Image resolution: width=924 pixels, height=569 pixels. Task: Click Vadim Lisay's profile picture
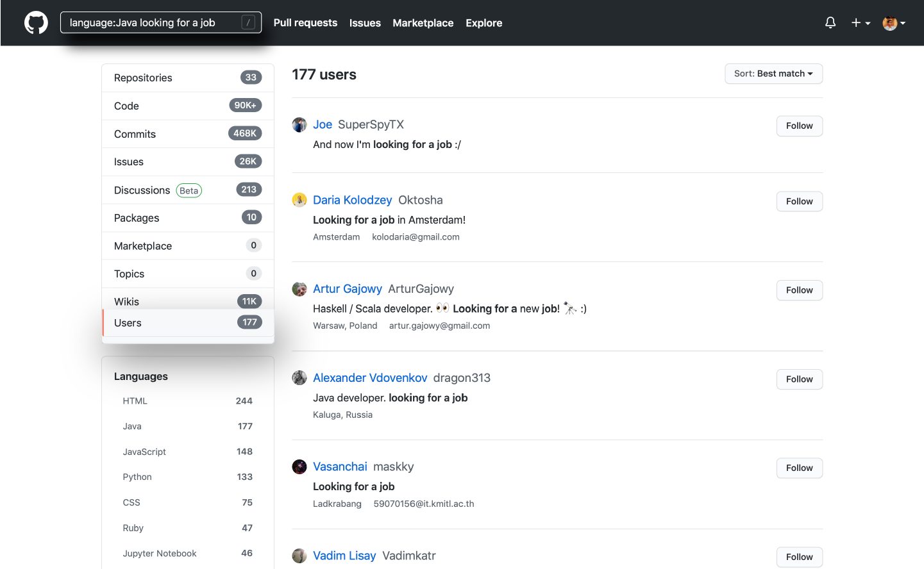tap(299, 556)
